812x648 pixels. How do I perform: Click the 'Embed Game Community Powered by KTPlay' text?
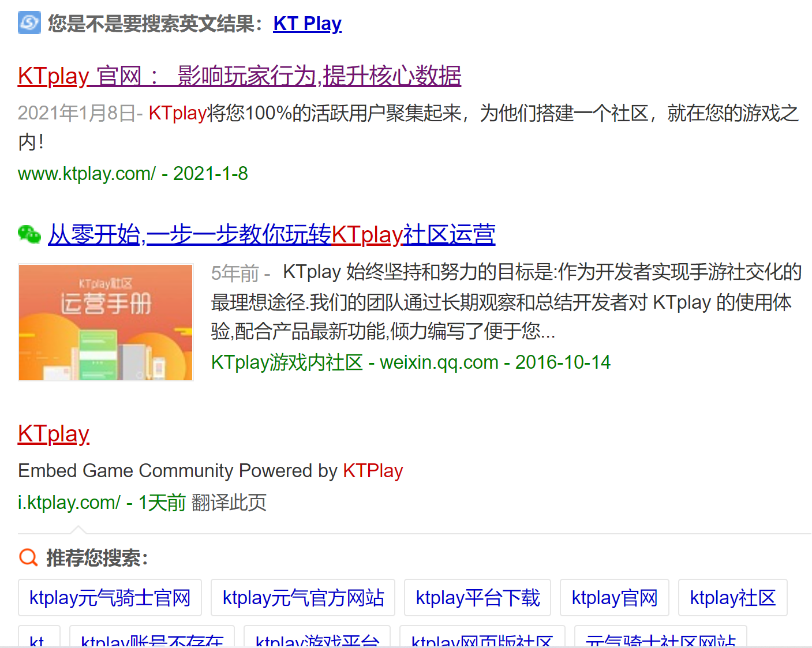[x=211, y=470]
